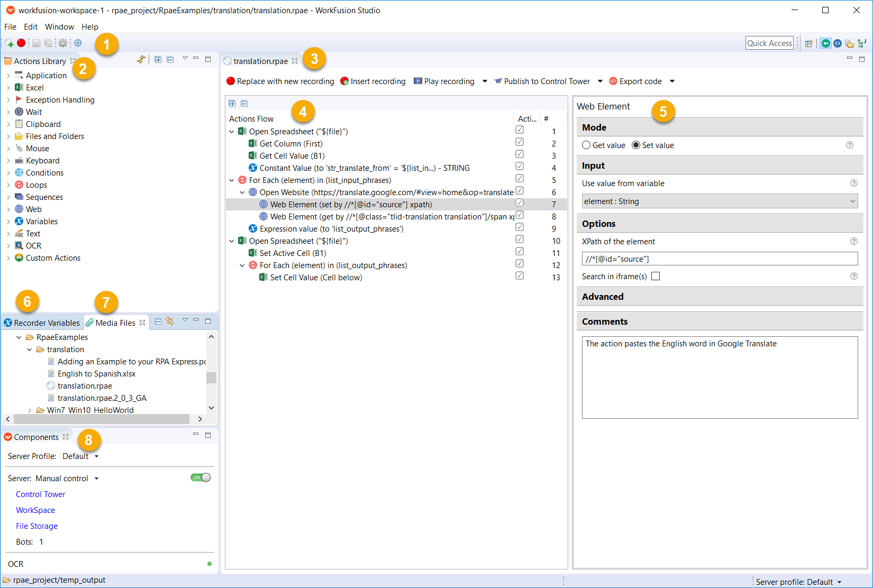This screenshot has height=588, width=873.
Task: Click Replace with new recording button
Action: tap(280, 81)
